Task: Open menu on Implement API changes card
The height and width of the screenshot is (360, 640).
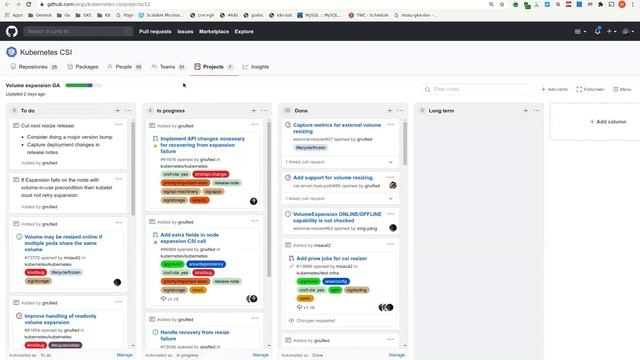Action: pos(255,124)
